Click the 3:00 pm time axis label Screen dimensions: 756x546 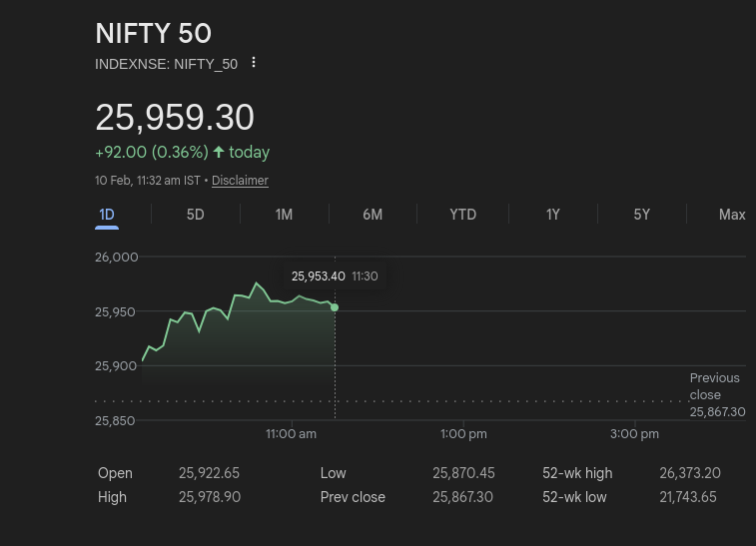635,434
